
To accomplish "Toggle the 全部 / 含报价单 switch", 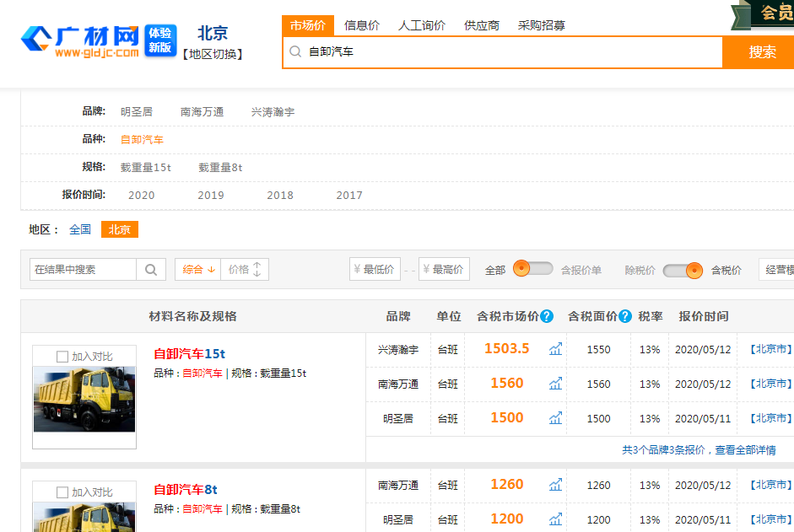I will 532,268.
